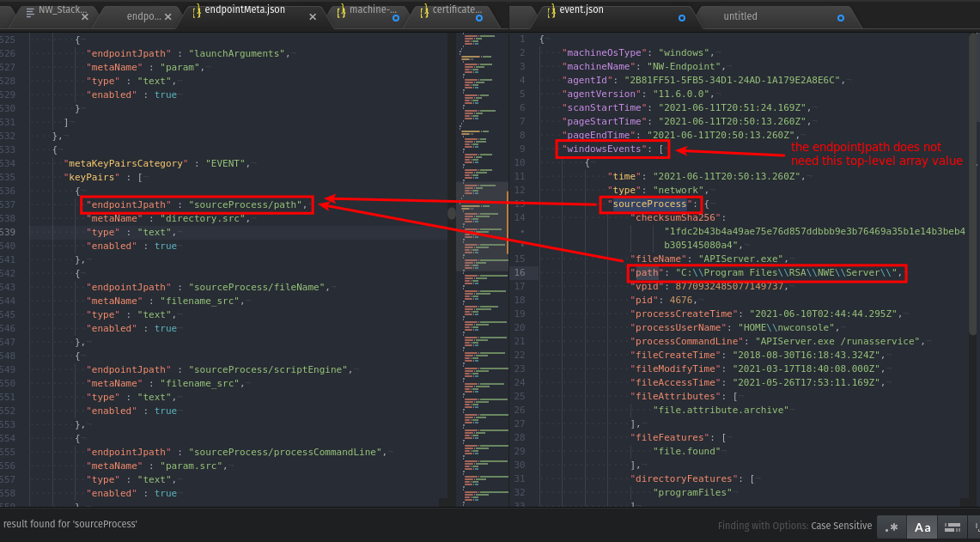Click line number 16 in event.json gutter
The image size is (980, 542).
click(x=520, y=272)
